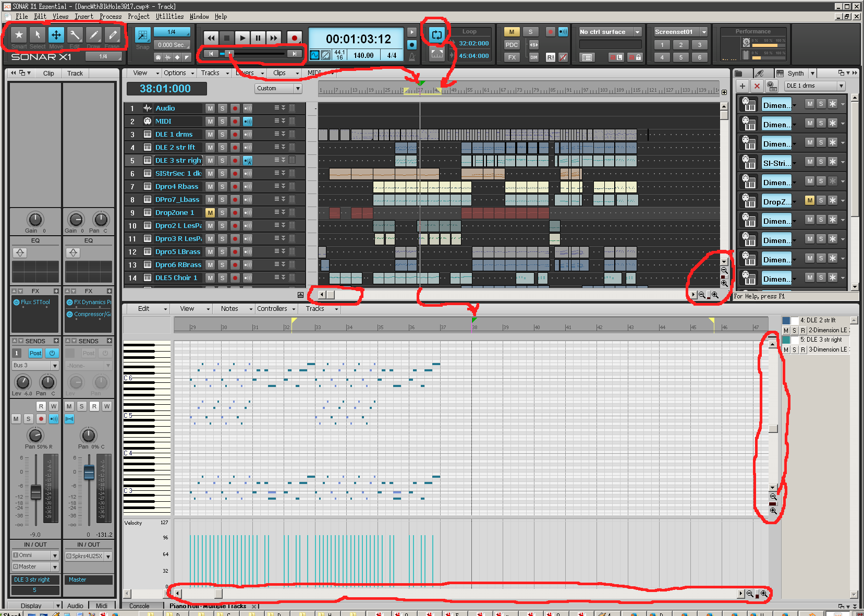Open the Bus 3 send dropdown
864x616 pixels.
(35, 366)
